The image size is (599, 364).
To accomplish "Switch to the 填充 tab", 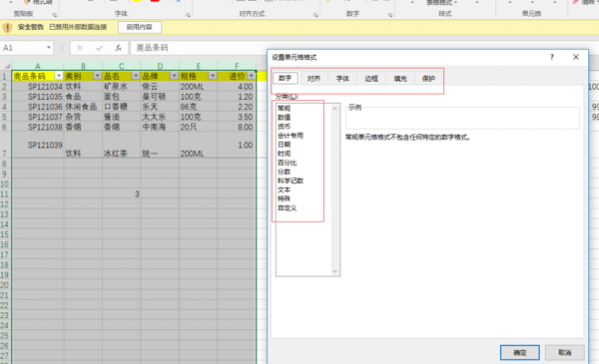I will [x=400, y=79].
